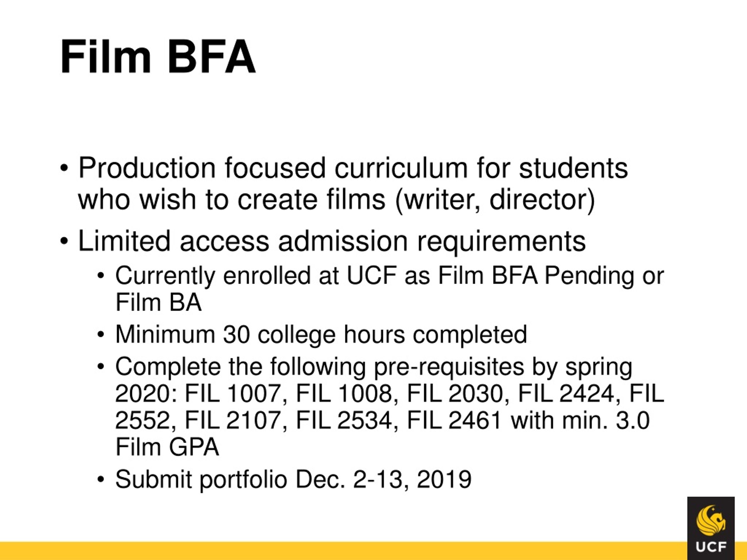Click the FIL 2534 course code
The width and height of the screenshot is (747, 560).
[344, 421]
